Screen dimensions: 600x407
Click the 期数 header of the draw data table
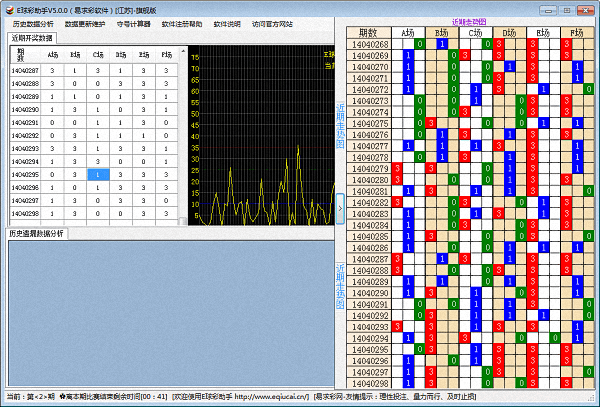[21, 55]
